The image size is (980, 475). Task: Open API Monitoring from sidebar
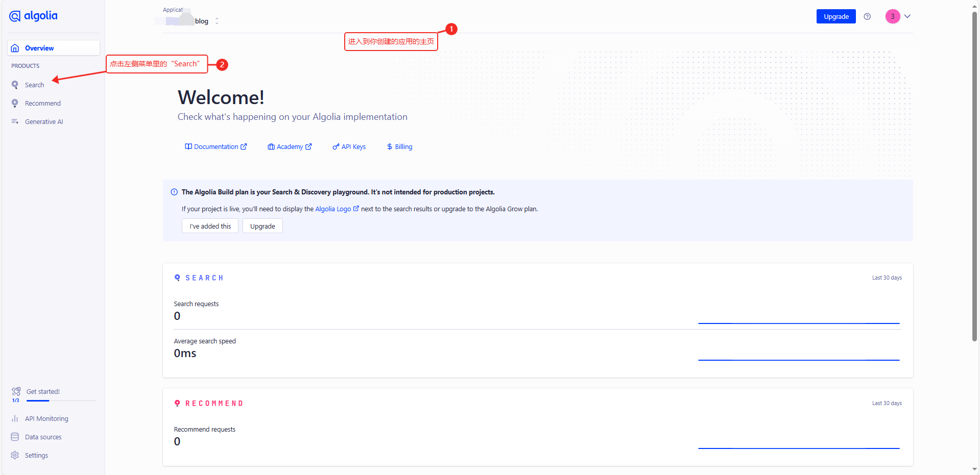pos(46,418)
